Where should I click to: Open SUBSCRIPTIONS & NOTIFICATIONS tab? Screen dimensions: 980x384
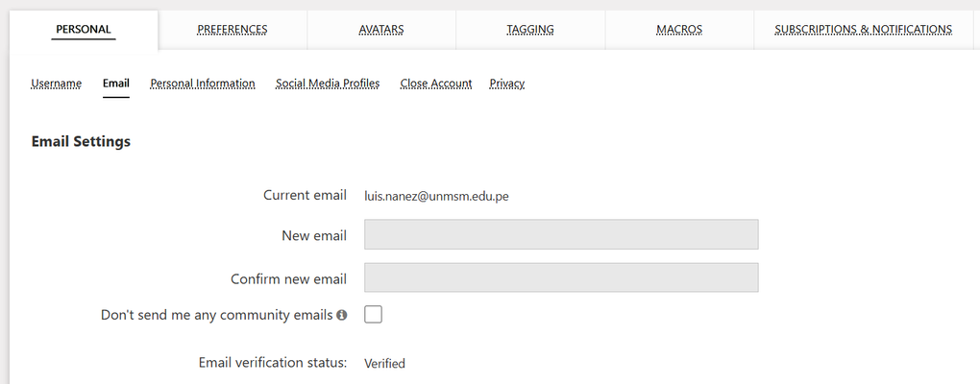[863, 30]
